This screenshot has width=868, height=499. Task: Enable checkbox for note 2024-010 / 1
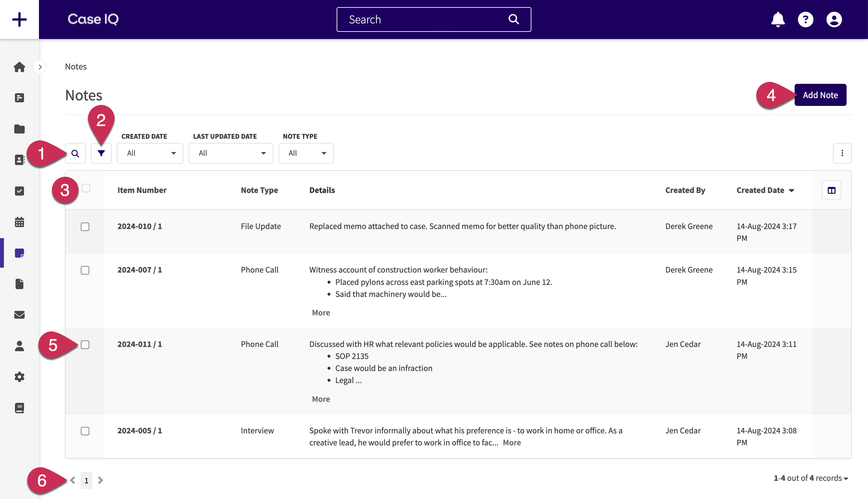(85, 226)
